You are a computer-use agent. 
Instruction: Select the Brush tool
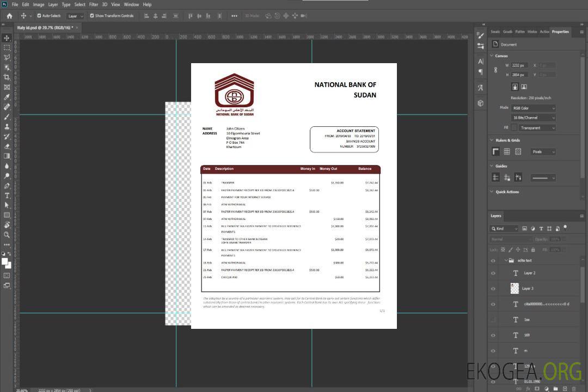(x=7, y=117)
